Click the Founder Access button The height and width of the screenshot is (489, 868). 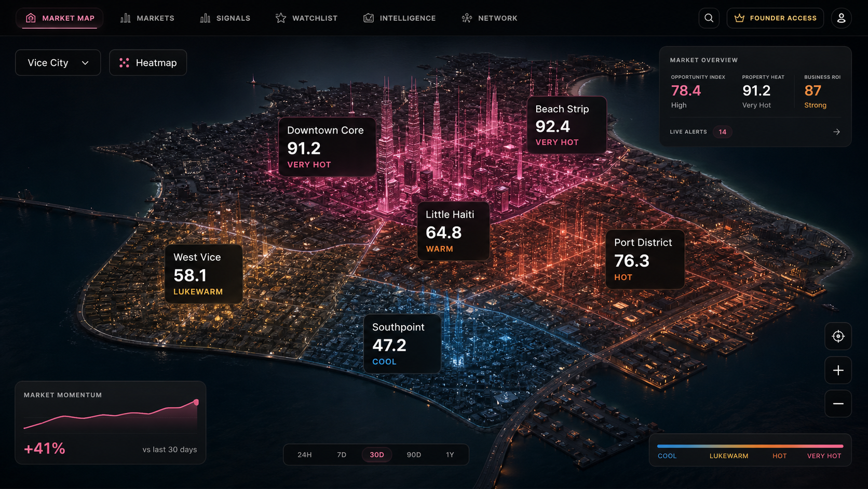click(x=775, y=18)
